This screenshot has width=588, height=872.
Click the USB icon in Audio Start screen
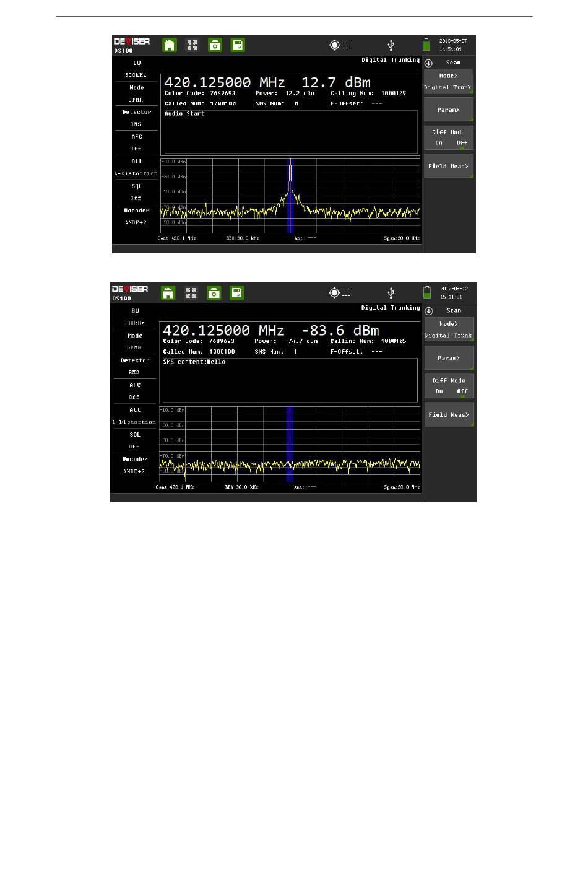[x=391, y=45]
